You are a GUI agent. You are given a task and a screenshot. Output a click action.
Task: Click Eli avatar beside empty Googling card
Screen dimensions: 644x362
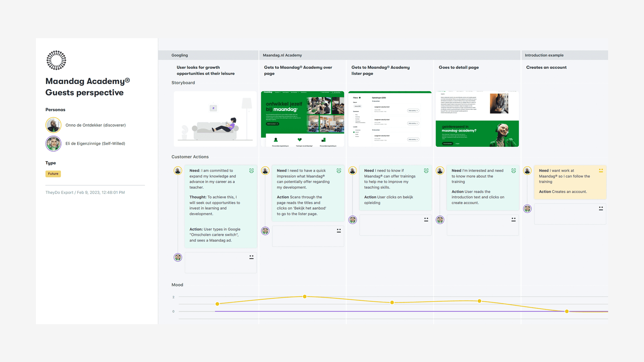(x=178, y=257)
